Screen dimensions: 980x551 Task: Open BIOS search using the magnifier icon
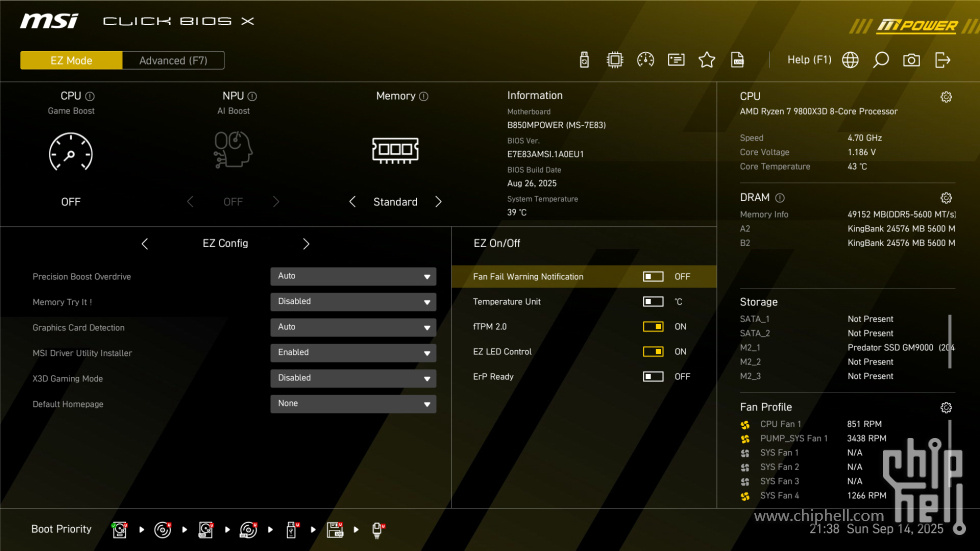click(881, 60)
